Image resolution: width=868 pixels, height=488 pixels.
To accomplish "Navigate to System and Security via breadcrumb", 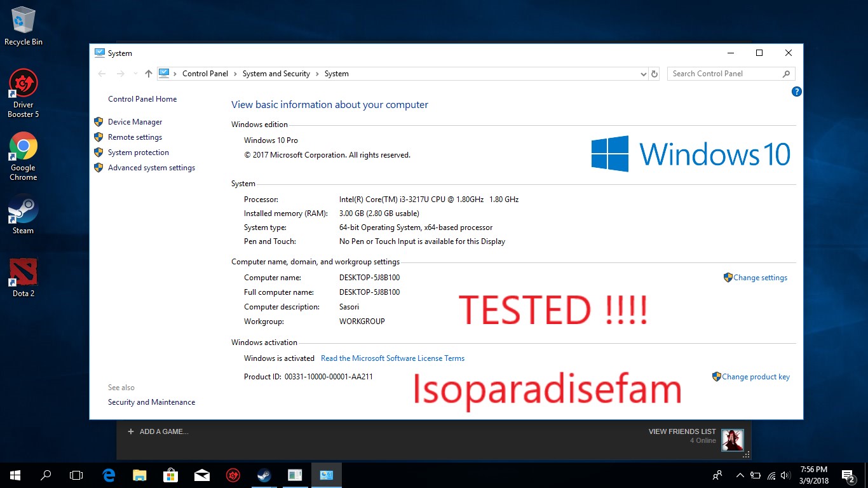I will coord(276,74).
